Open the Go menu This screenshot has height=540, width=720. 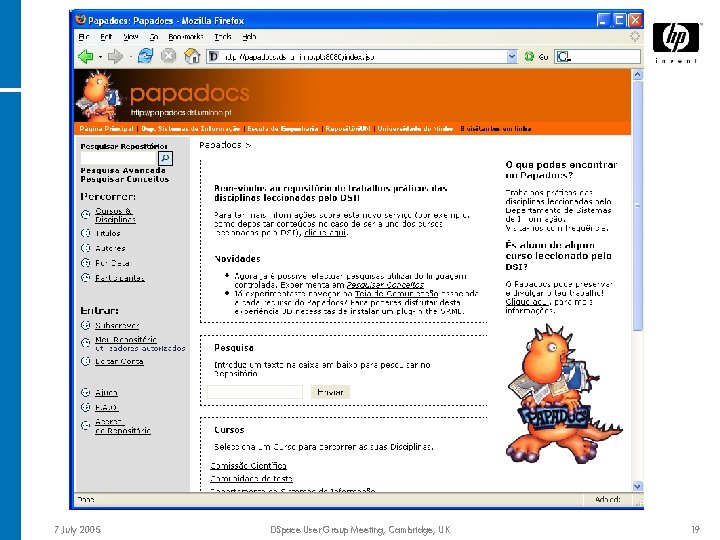[x=154, y=36]
